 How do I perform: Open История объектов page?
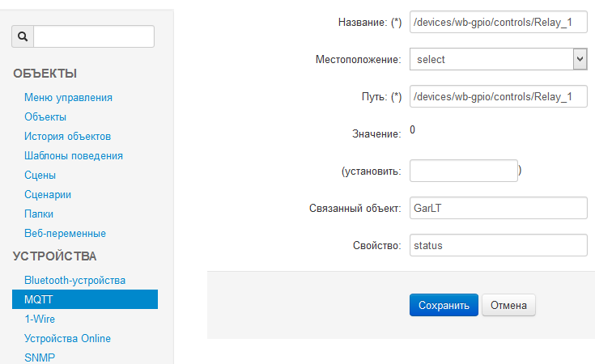pos(67,137)
